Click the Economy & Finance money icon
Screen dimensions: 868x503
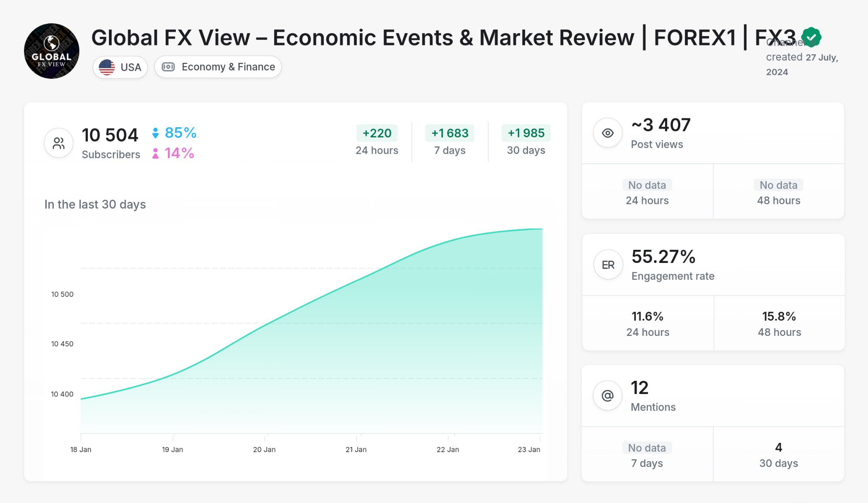[168, 67]
